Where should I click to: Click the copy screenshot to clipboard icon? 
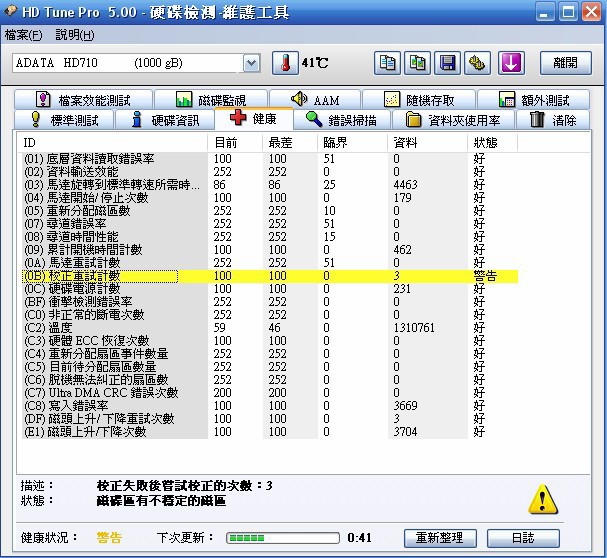pos(417,63)
